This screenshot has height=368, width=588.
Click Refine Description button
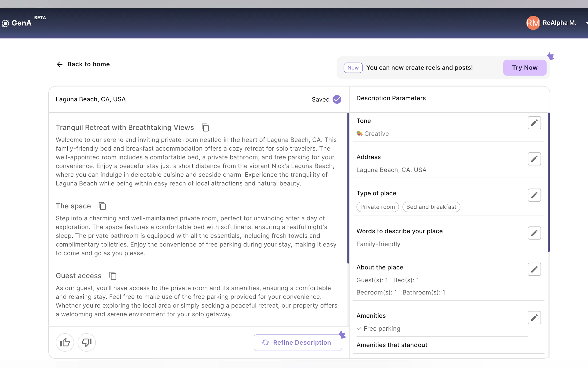(x=297, y=342)
